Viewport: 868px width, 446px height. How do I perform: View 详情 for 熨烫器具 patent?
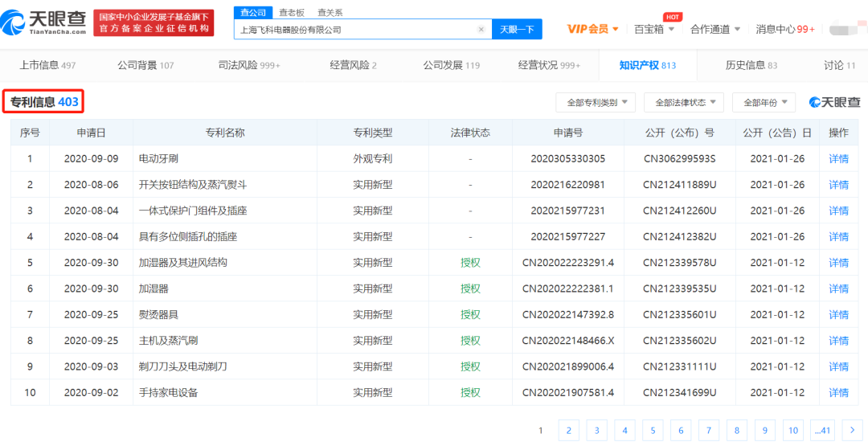(x=838, y=315)
